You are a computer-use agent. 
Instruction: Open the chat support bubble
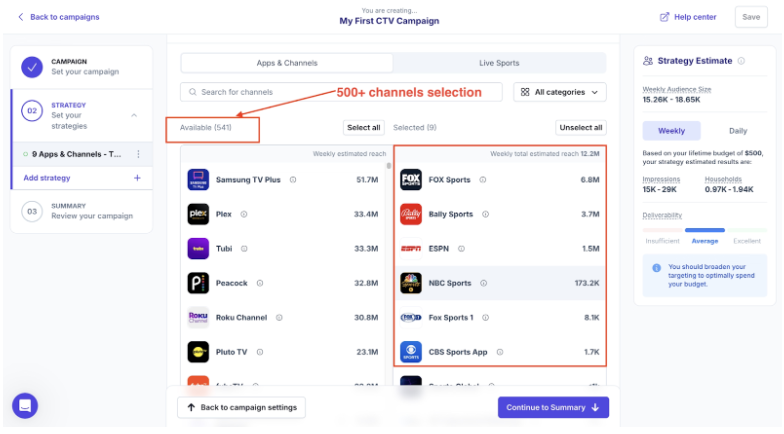(25, 406)
